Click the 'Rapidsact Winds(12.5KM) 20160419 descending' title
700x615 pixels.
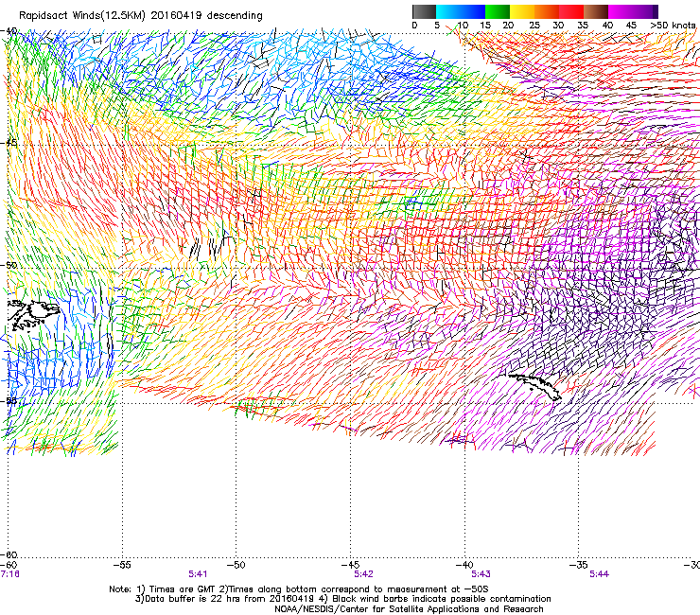[141, 16]
